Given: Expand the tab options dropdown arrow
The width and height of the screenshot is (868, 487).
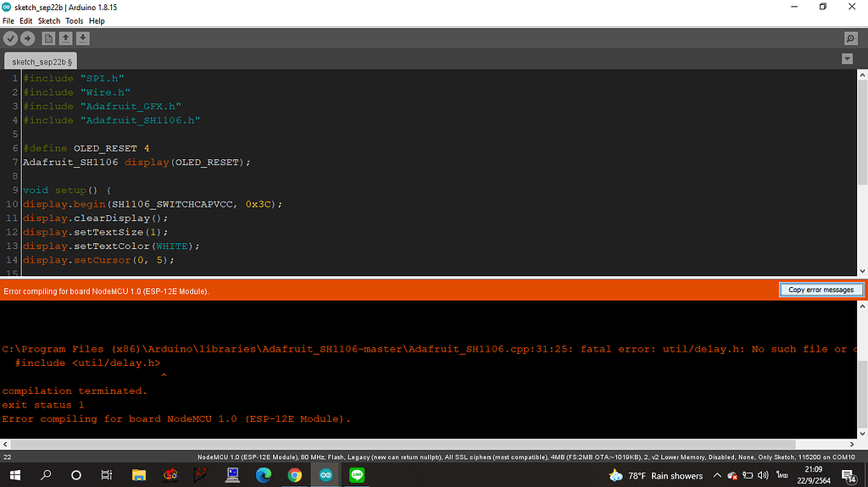Looking at the screenshot, I should (847, 59).
